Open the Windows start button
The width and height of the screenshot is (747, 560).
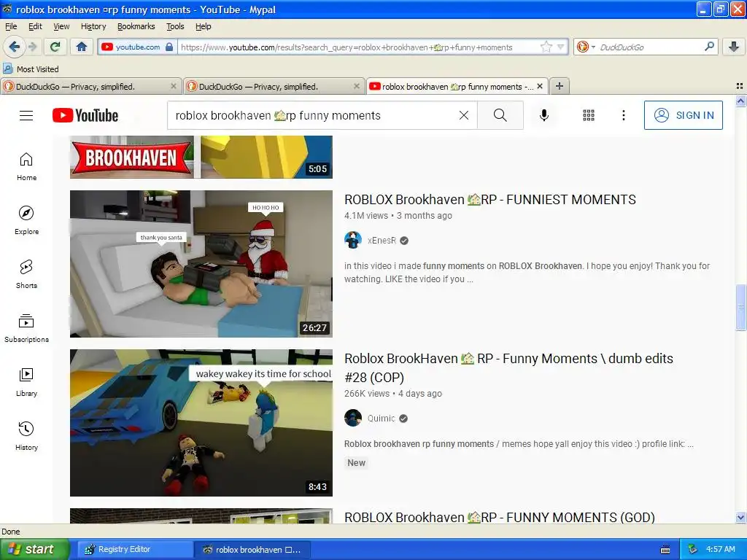point(34,549)
